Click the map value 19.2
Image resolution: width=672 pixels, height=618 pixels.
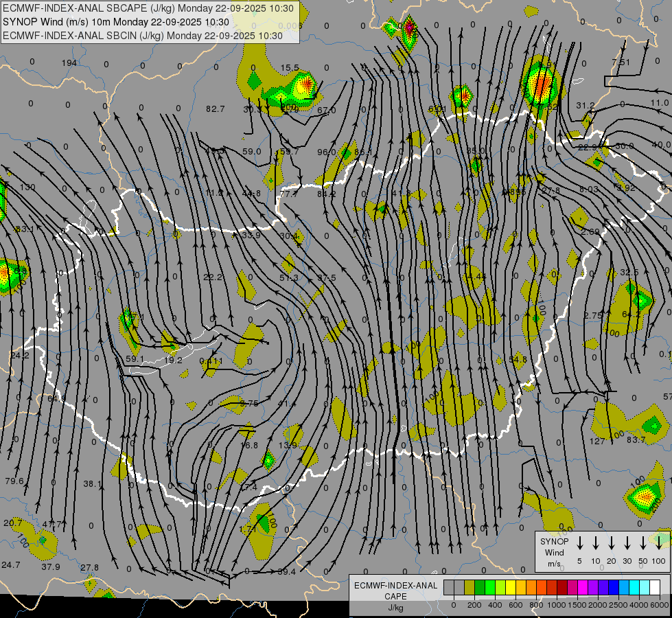(173, 360)
